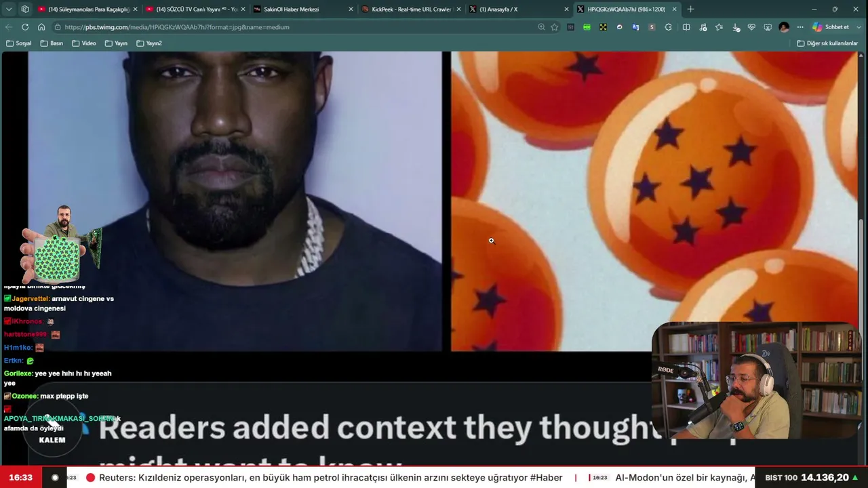Switch to the Süleymancılar YouTube tab

tap(87, 9)
